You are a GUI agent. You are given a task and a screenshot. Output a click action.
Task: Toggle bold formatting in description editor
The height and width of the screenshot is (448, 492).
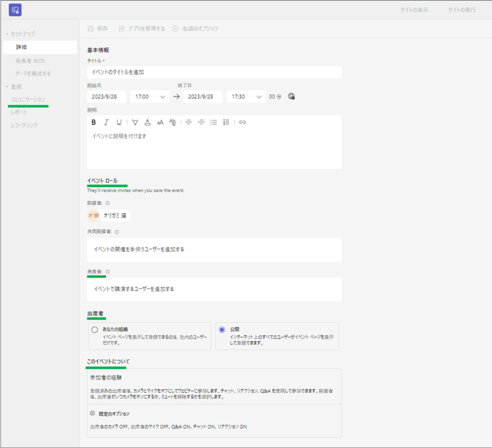pos(94,122)
